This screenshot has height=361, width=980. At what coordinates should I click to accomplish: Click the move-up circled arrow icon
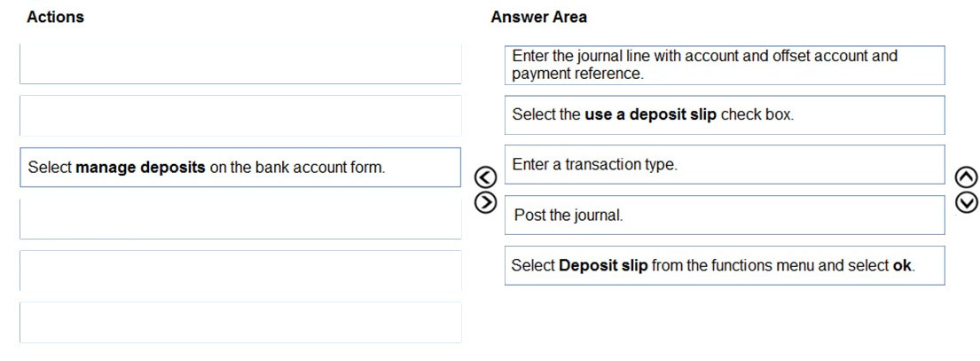point(966,178)
